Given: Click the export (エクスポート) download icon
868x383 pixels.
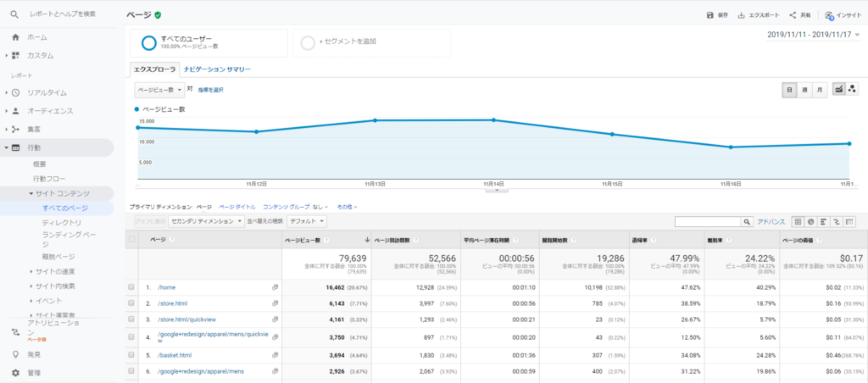Looking at the screenshot, I should (742, 15).
